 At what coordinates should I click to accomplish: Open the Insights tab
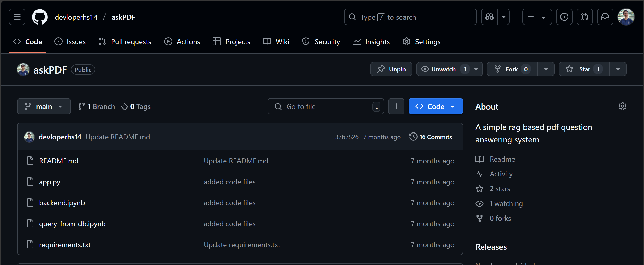click(x=371, y=42)
